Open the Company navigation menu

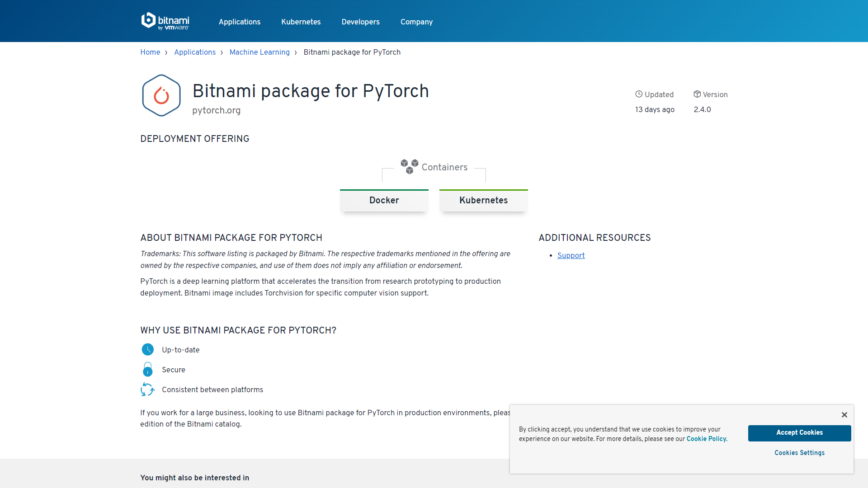click(x=416, y=22)
